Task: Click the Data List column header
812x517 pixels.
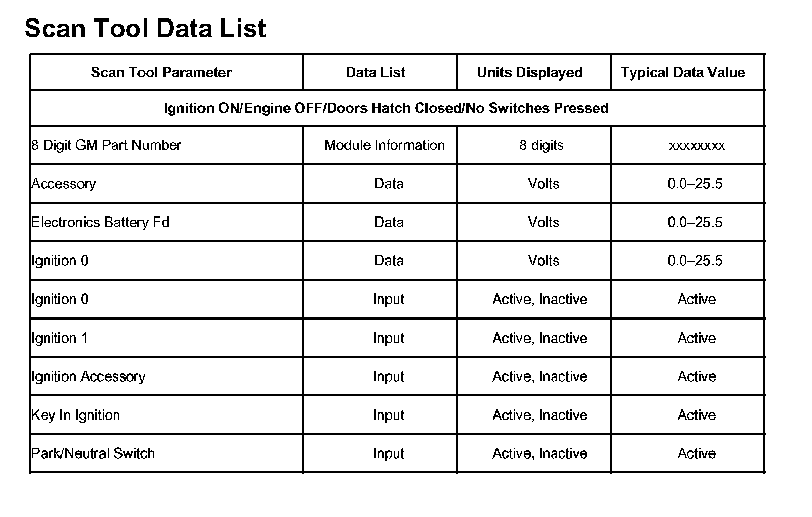Action: tap(375, 73)
